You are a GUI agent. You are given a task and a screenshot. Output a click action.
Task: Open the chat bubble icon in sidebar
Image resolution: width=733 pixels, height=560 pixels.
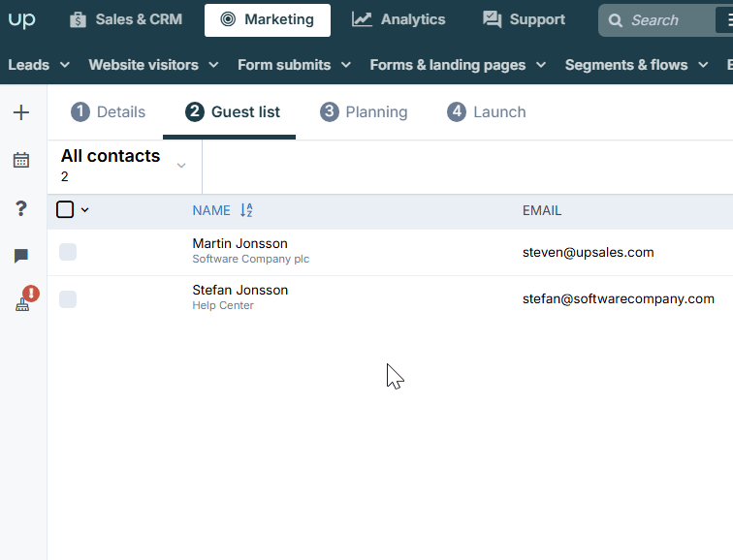(x=21, y=256)
